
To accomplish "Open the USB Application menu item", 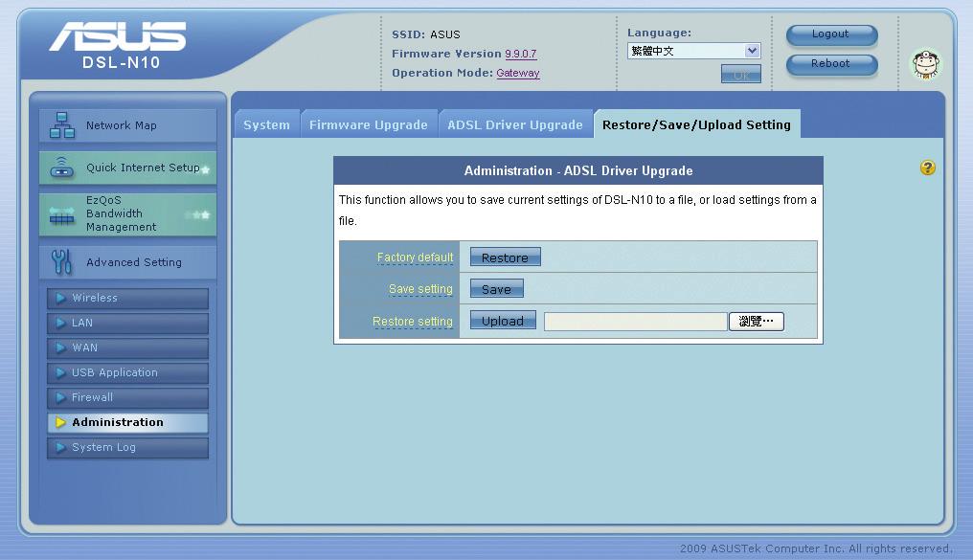I will 127,372.
